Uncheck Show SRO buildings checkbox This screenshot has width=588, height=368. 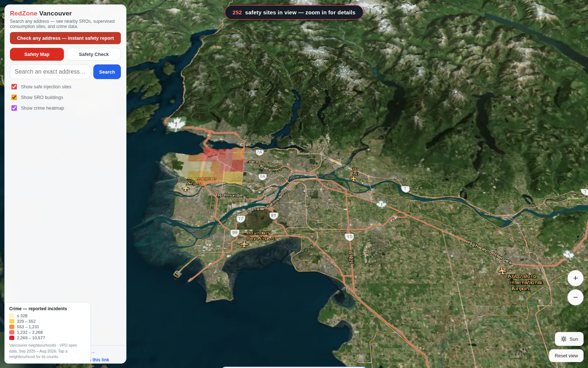(x=14, y=98)
